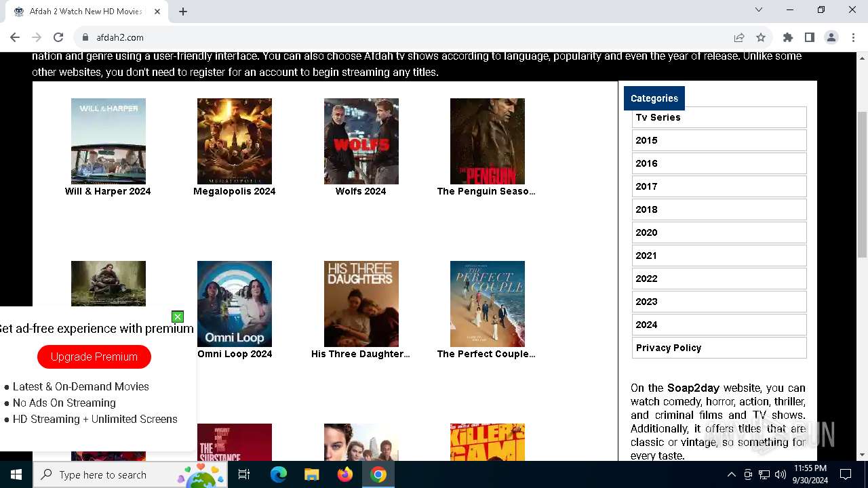Open the Chrome extensions puzzle icon

[x=788, y=37]
